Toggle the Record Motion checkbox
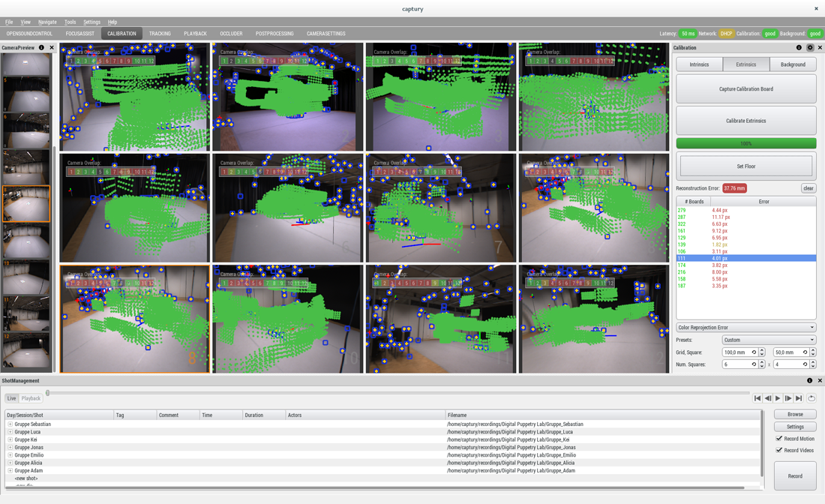This screenshot has width=825, height=504. pyautogui.click(x=779, y=439)
